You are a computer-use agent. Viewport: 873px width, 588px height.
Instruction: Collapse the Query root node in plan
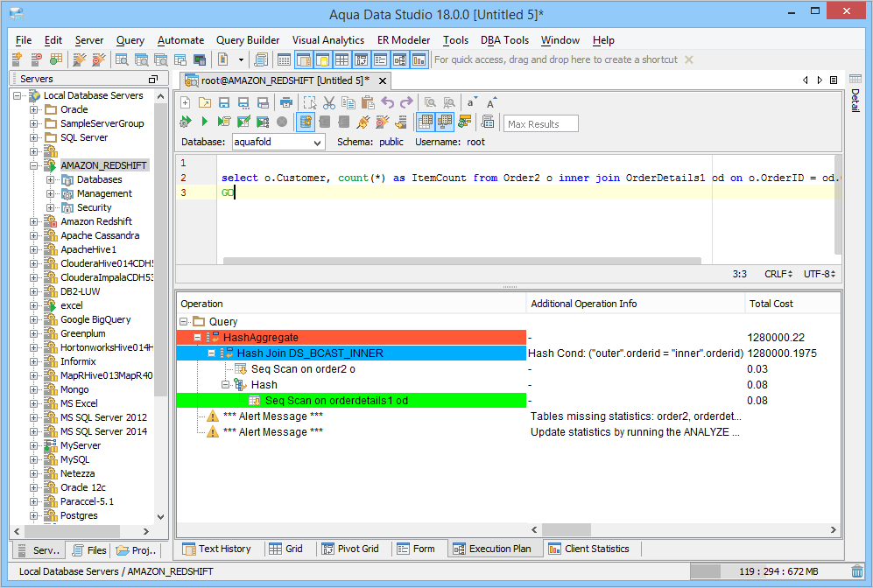[183, 321]
